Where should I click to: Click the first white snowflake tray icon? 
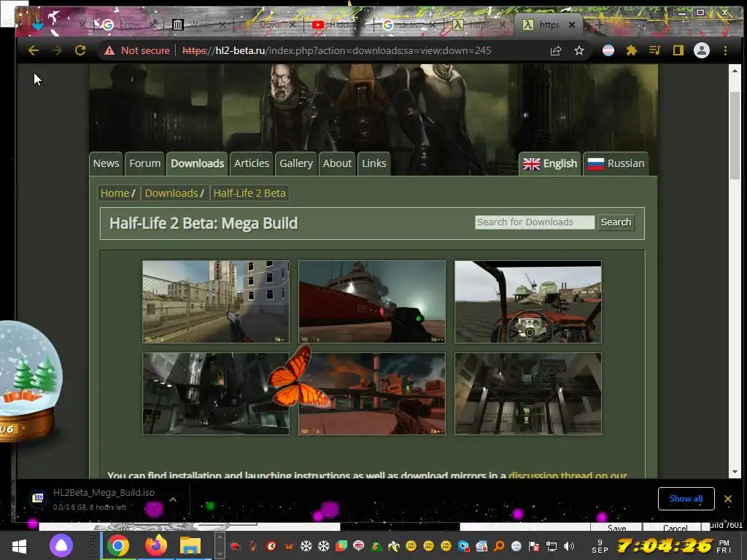pyautogui.click(x=306, y=546)
